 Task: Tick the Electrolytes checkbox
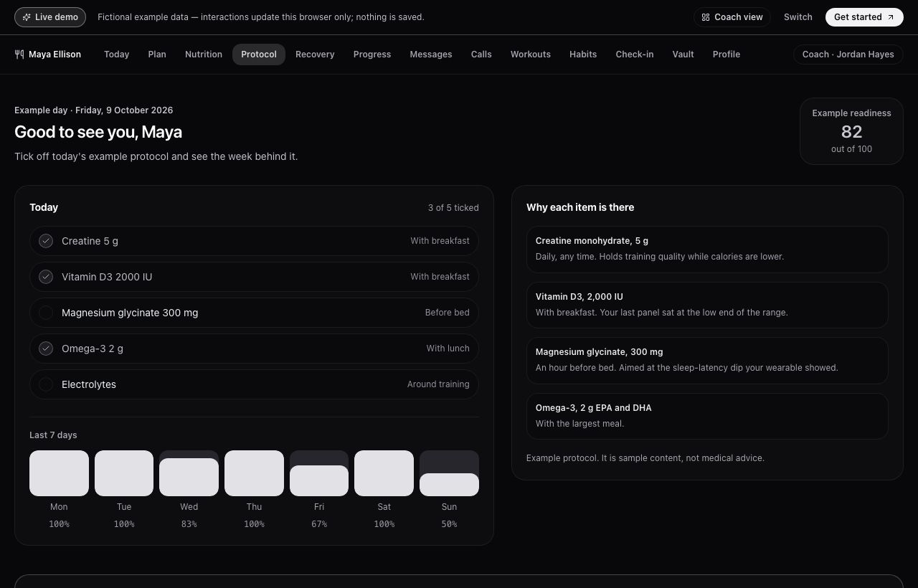(x=46, y=384)
